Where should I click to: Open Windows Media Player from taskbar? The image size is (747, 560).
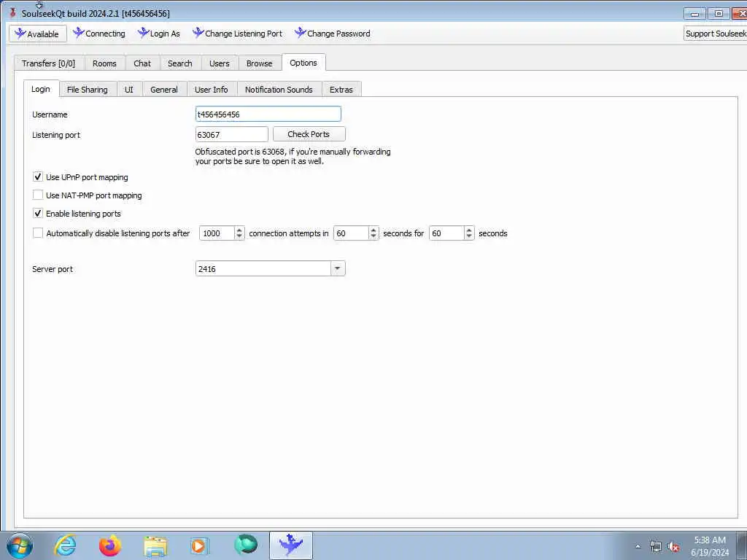199,545
